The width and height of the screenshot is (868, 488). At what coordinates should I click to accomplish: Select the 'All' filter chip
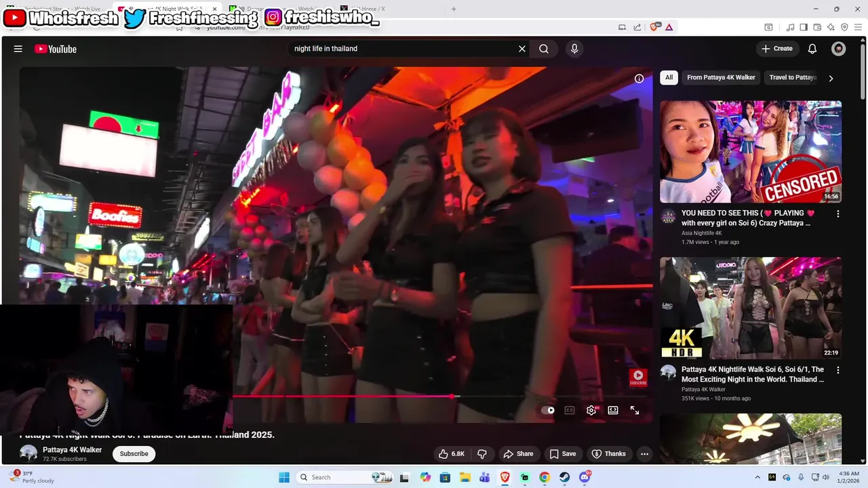click(x=669, y=77)
